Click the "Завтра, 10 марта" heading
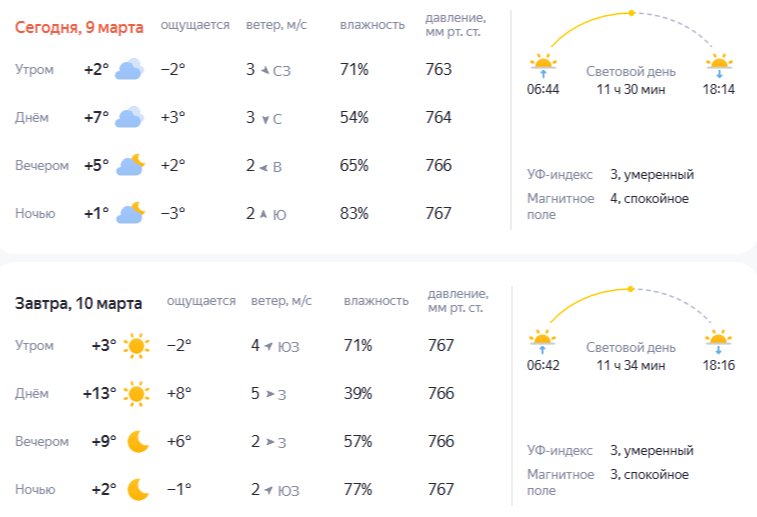The image size is (757, 517). [x=78, y=303]
